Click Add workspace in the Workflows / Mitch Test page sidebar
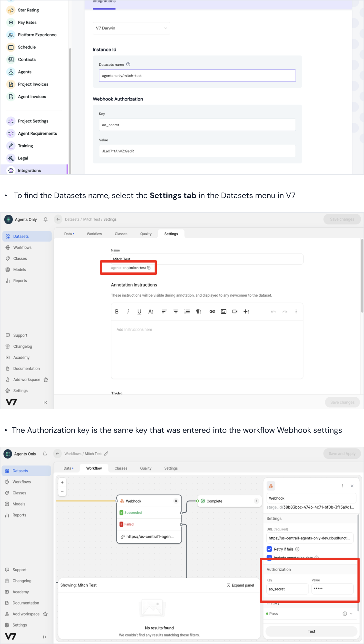364x644 pixels. tap(26, 614)
